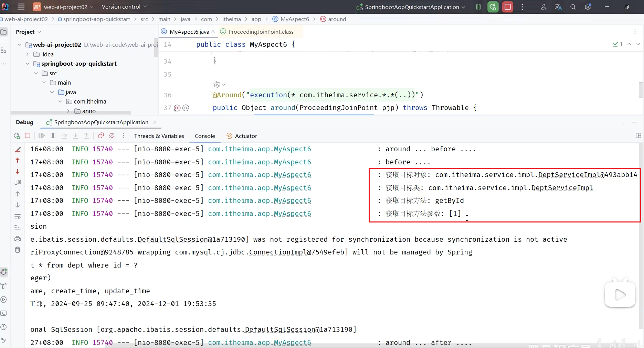Open the main hamburger menu

(21, 7)
